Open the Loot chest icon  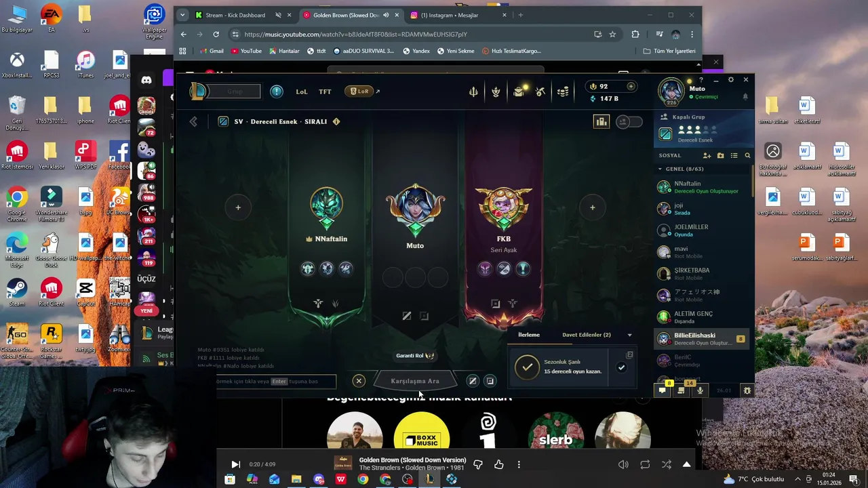pyautogui.click(x=519, y=91)
